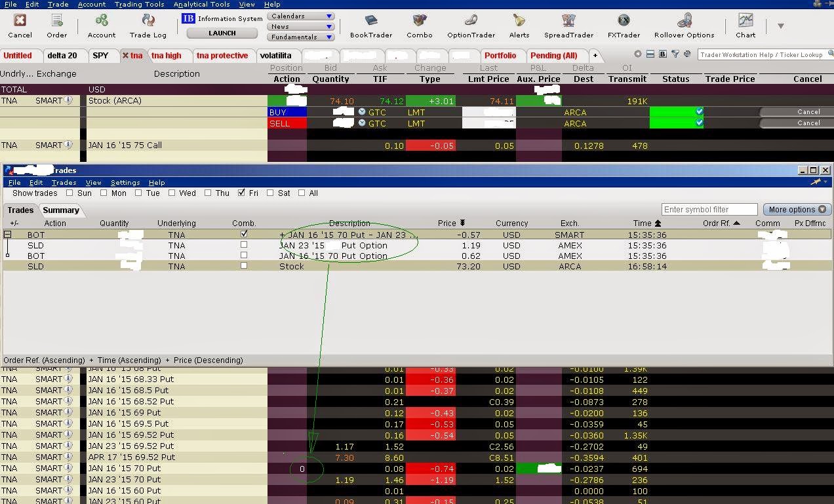834x504 pixels.
Task: Open Analytical Tools menu
Action: [x=201, y=4]
